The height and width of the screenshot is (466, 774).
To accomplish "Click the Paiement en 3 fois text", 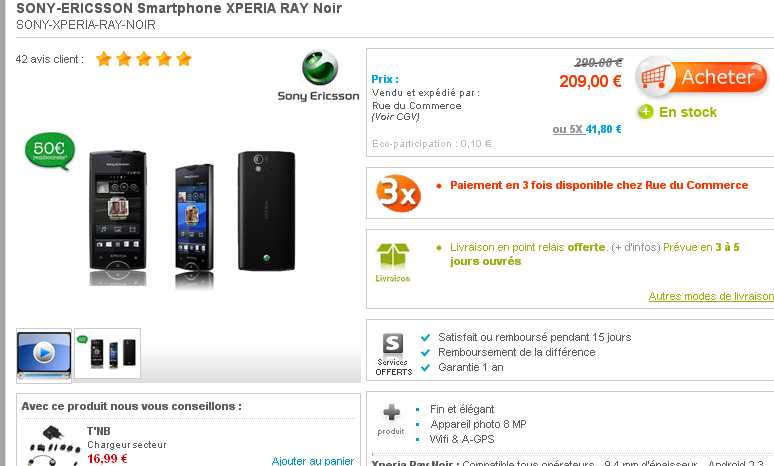I will (x=599, y=185).
